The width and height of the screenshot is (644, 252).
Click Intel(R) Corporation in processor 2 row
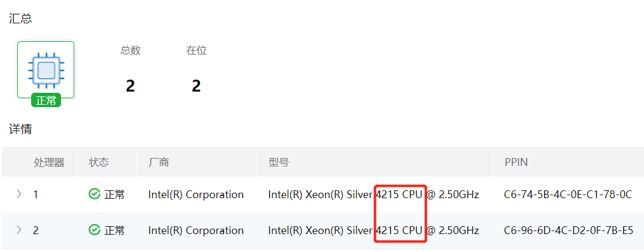[x=196, y=230]
